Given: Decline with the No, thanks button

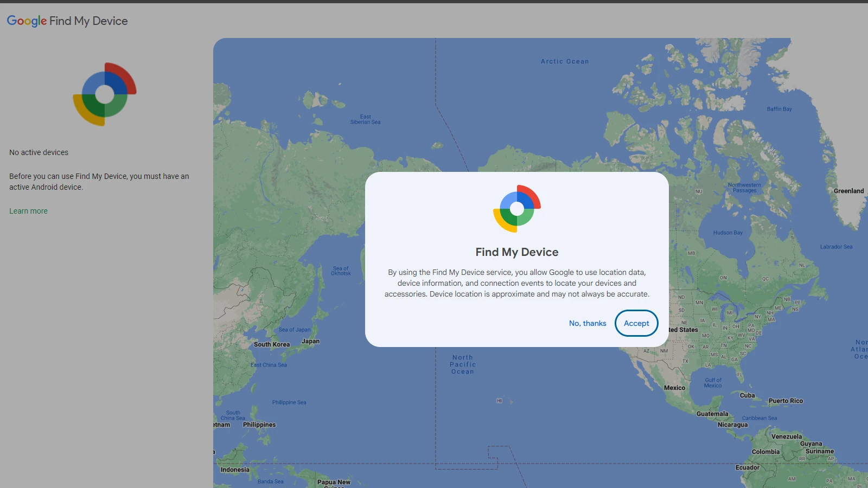Looking at the screenshot, I should 588,323.
